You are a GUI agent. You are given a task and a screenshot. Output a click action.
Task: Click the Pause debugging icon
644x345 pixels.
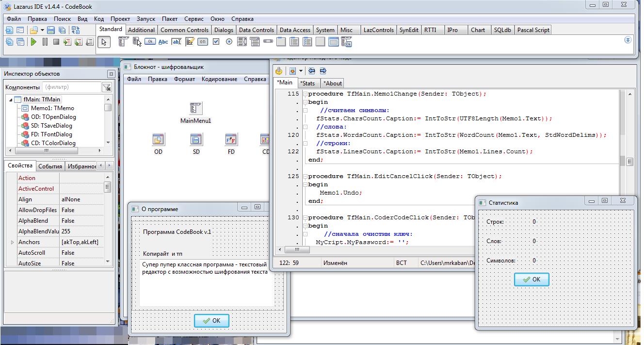coord(45,42)
